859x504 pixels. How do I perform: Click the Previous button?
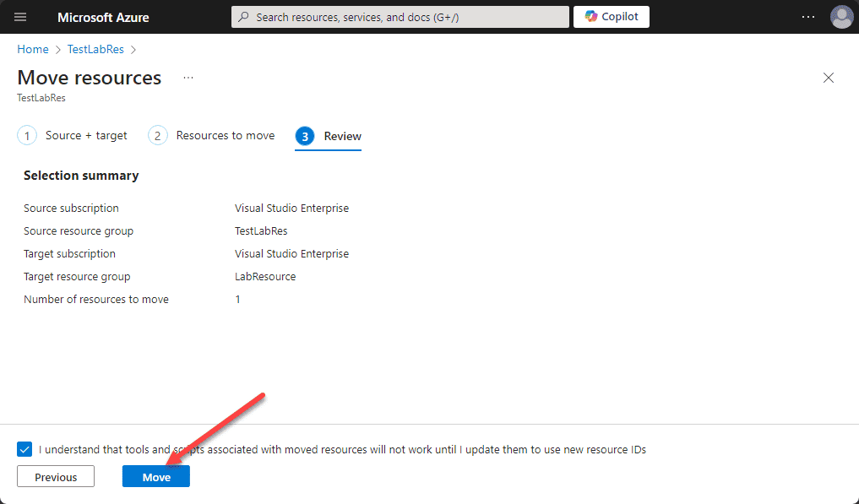tap(56, 477)
